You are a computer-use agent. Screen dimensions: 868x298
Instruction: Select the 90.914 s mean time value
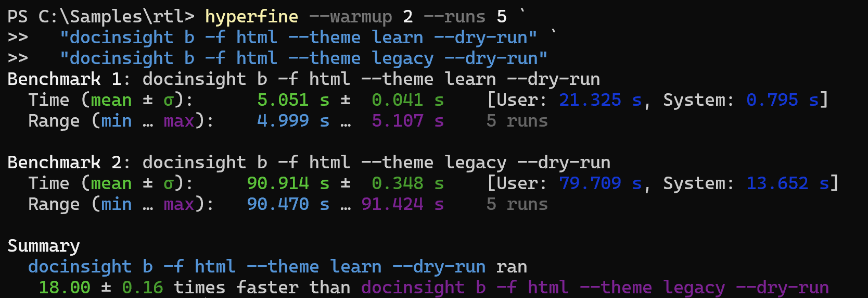point(288,183)
